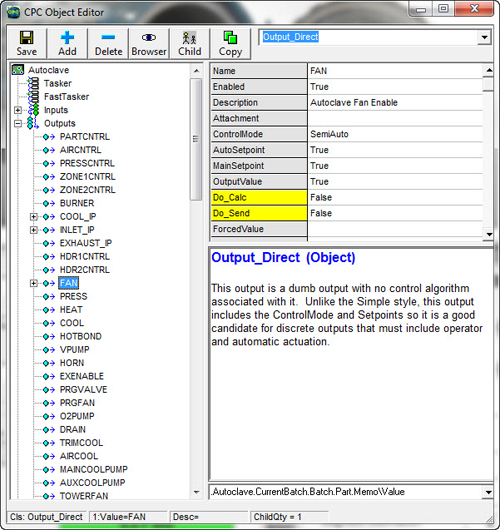Click the Delete minus icon
This screenshot has height=530, width=500.
(108, 37)
